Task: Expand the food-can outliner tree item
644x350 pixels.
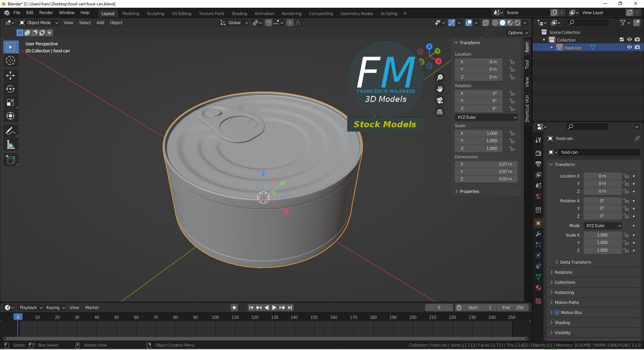Action: [x=552, y=47]
